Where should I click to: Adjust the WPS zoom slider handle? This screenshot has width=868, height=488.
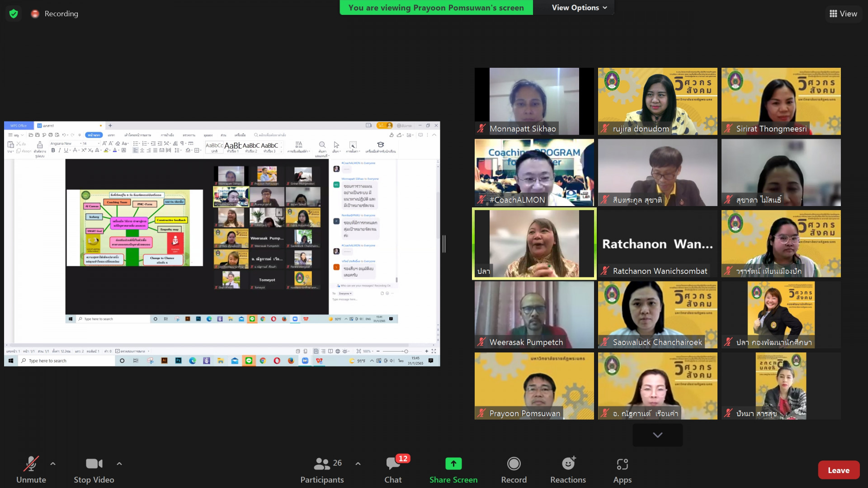[406, 351]
